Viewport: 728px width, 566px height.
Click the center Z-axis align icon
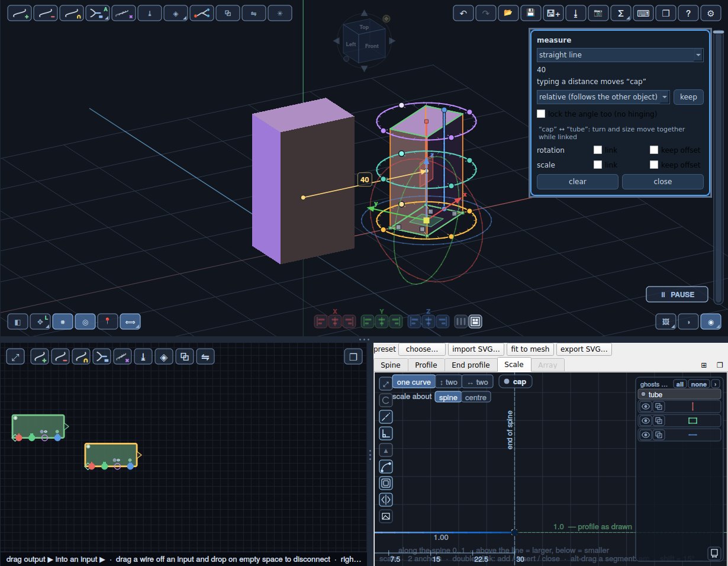pyautogui.click(x=429, y=321)
